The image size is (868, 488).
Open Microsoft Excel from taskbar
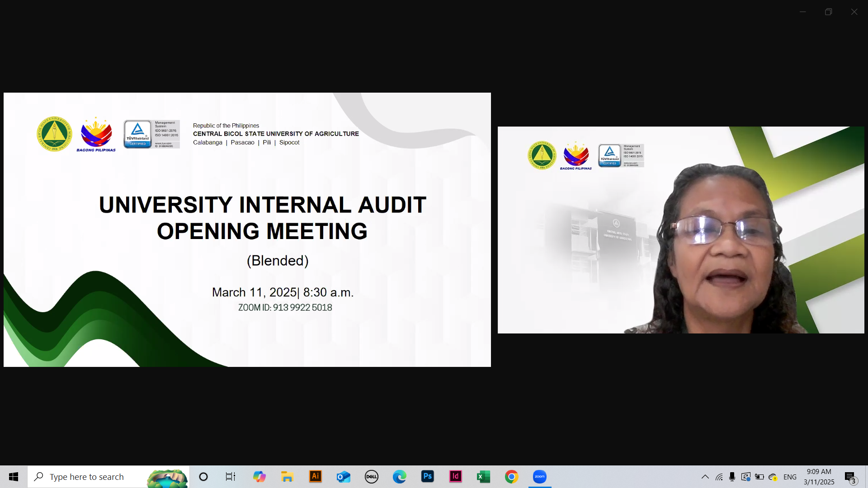tap(484, 477)
